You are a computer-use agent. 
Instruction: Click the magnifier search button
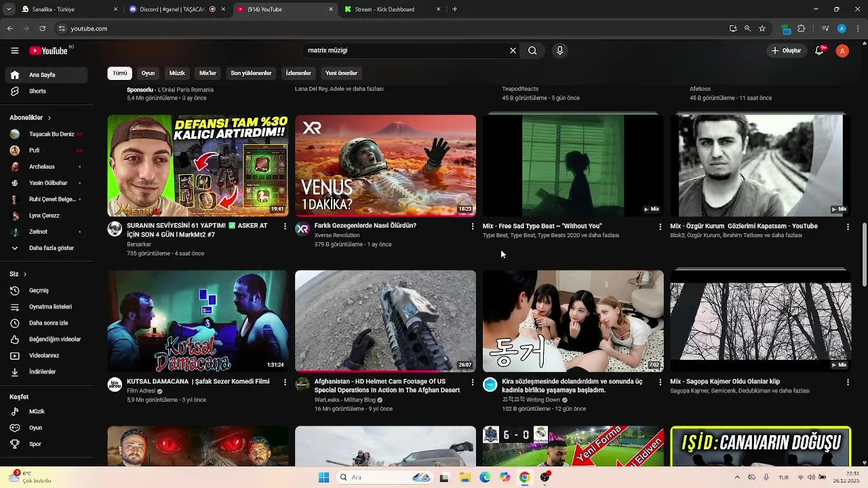pos(532,50)
